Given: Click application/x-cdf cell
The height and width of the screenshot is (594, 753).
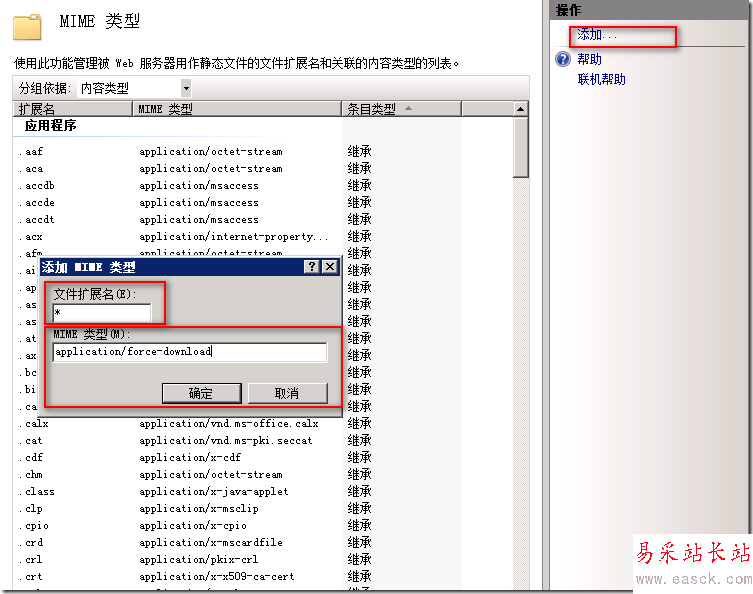Looking at the screenshot, I should point(190,458).
